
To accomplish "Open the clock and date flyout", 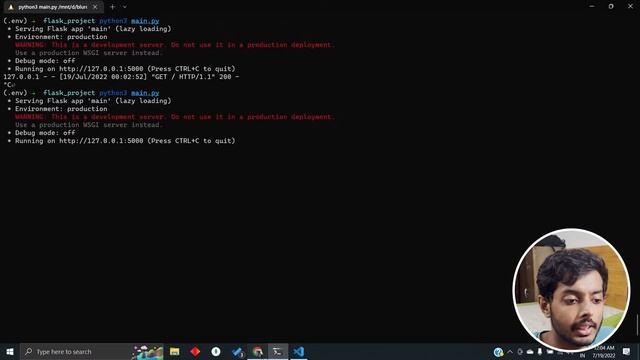I will 604,352.
